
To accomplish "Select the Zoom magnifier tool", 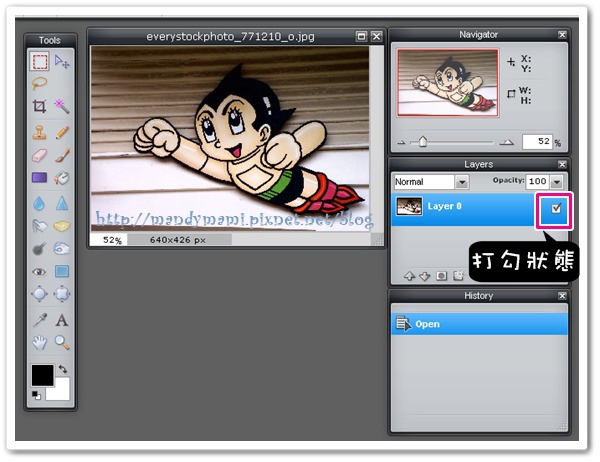I will (x=62, y=343).
